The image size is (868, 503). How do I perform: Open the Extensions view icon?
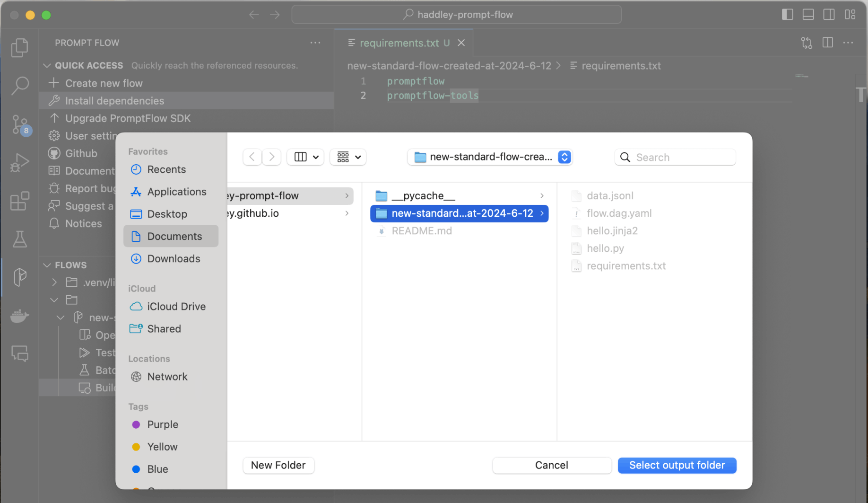point(19,202)
